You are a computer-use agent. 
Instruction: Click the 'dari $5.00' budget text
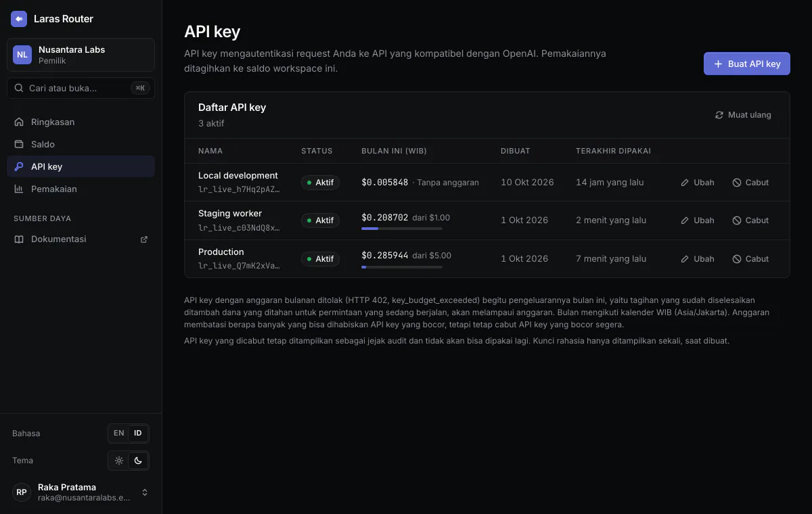(x=432, y=256)
